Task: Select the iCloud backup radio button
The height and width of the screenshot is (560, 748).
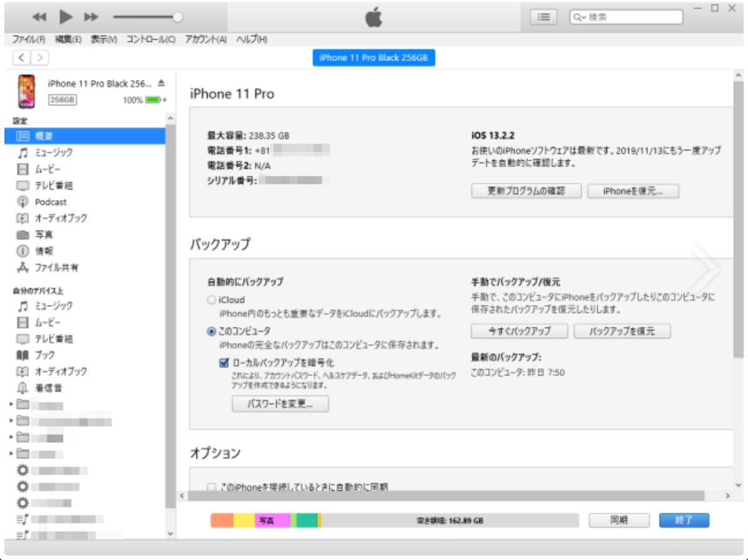Action: point(211,300)
